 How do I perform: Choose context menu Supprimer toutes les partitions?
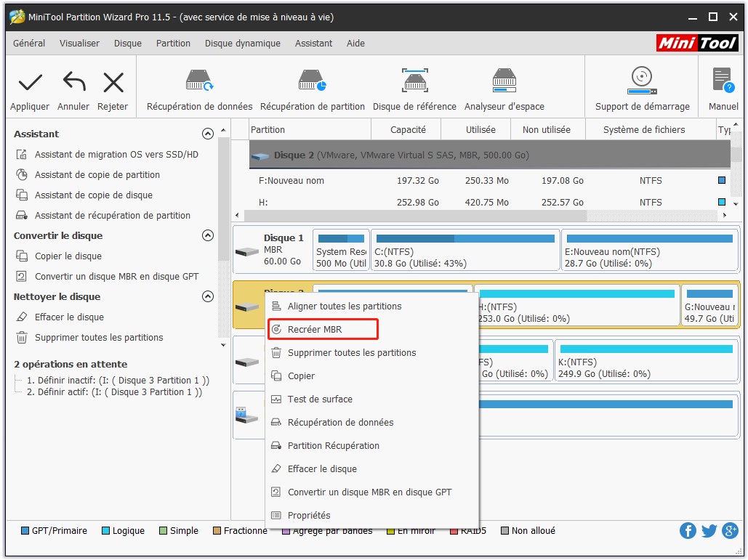tap(372, 353)
